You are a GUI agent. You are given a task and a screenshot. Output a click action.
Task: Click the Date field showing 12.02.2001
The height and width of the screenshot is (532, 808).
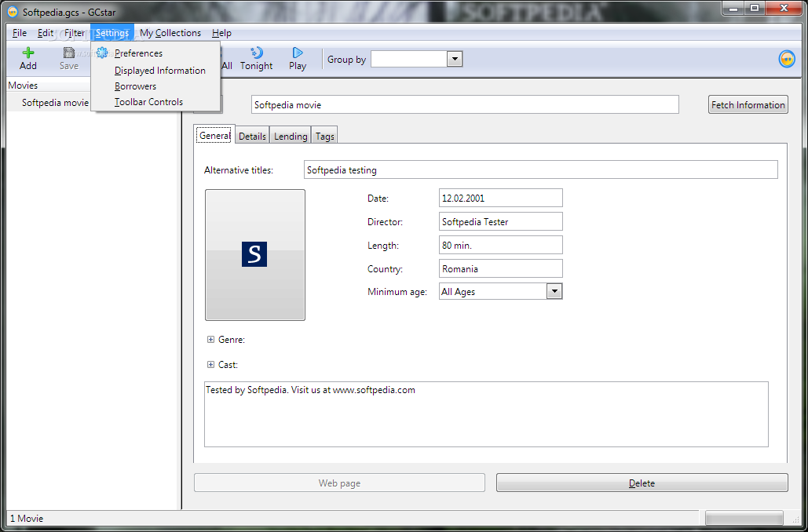click(501, 198)
